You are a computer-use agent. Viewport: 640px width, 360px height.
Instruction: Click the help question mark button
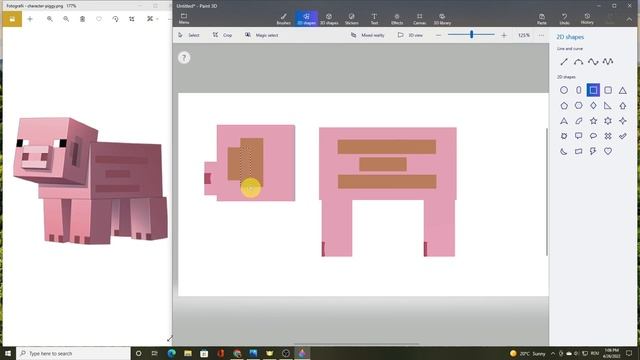point(184,58)
